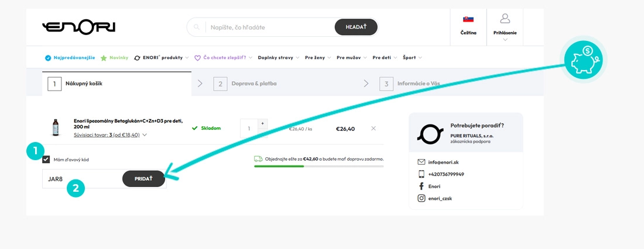Click the purple heart icon

click(x=197, y=58)
